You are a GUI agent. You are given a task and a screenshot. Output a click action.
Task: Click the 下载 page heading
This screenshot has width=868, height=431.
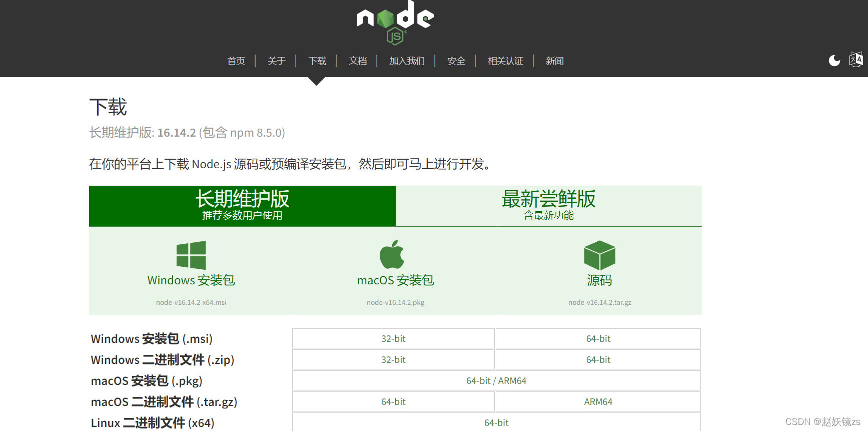[x=108, y=107]
